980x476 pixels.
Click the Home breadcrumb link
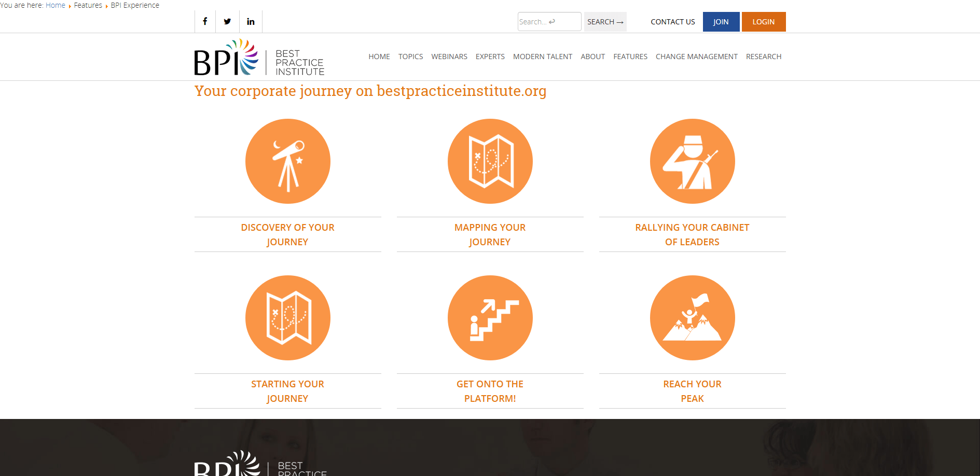(x=56, y=5)
